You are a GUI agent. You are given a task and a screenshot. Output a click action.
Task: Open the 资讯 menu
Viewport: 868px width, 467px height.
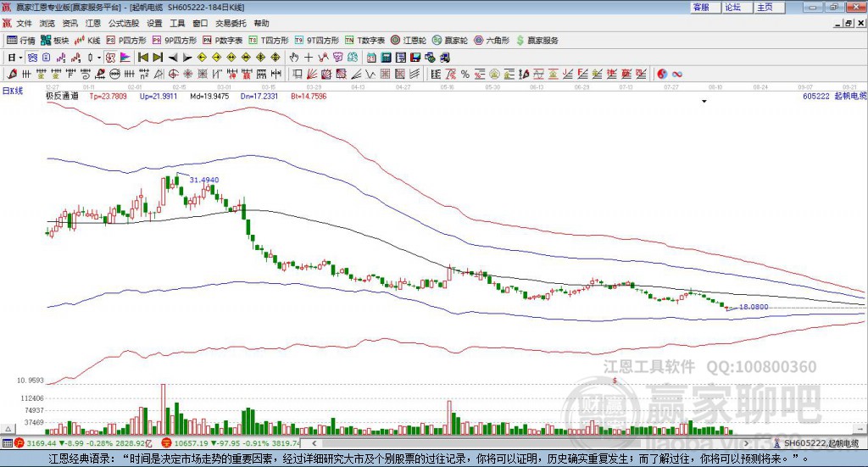tap(70, 23)
